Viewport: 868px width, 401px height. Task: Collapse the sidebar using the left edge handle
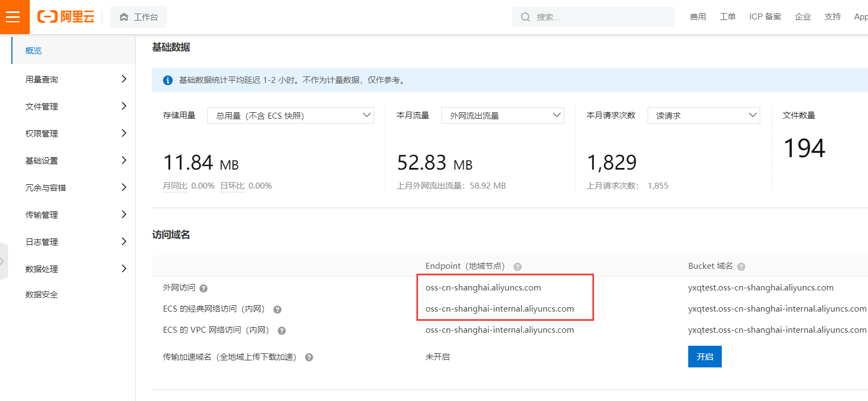[3, 261]
